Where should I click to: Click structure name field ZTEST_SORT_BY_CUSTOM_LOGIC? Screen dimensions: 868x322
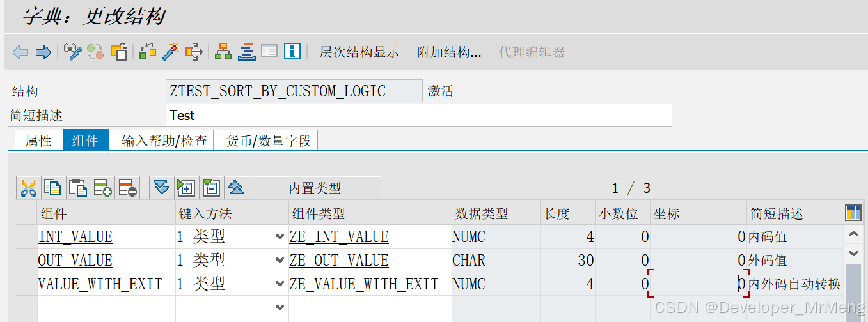[294, 91]
